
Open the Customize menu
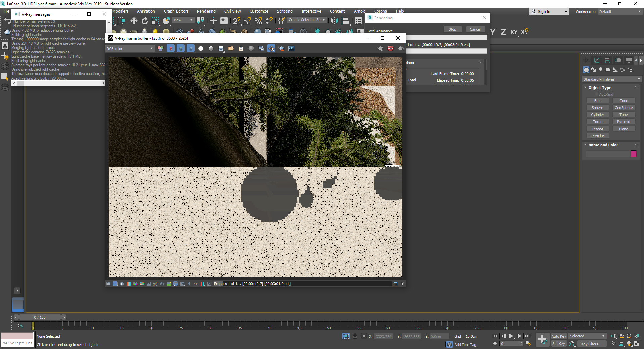pyautogui.click(x=259, y=11)
